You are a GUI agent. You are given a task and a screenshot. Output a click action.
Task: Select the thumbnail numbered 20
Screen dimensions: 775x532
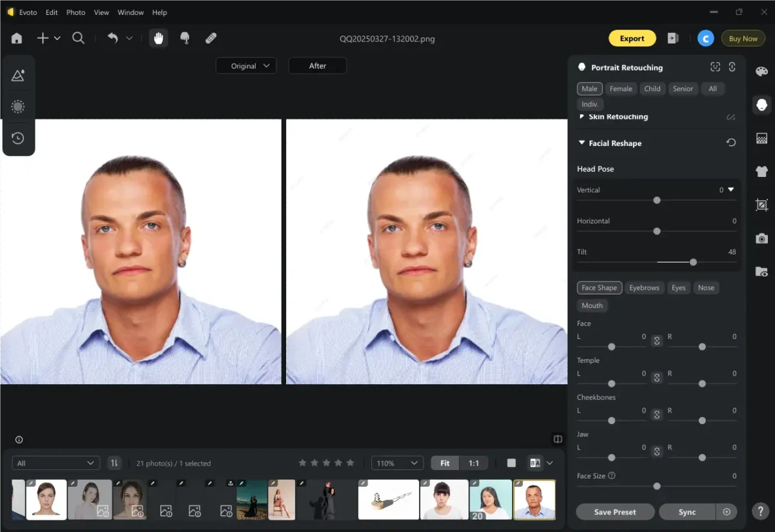(x=491, y=500)
